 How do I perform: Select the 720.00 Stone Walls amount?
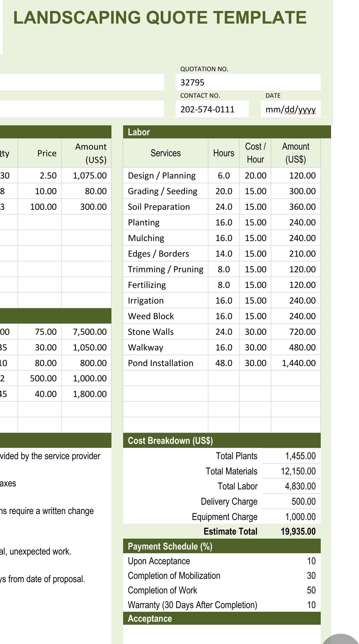[296, 332]
